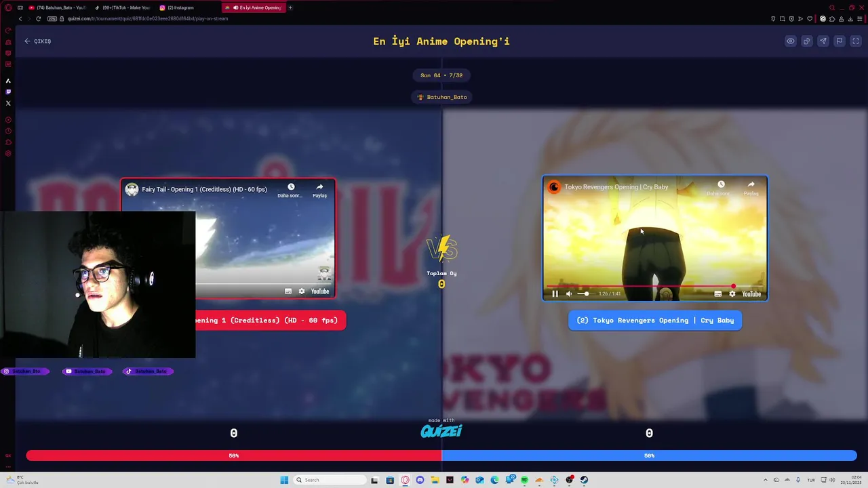
Task: Click the Windows taskbar Search box
Action: coord(330,480)
